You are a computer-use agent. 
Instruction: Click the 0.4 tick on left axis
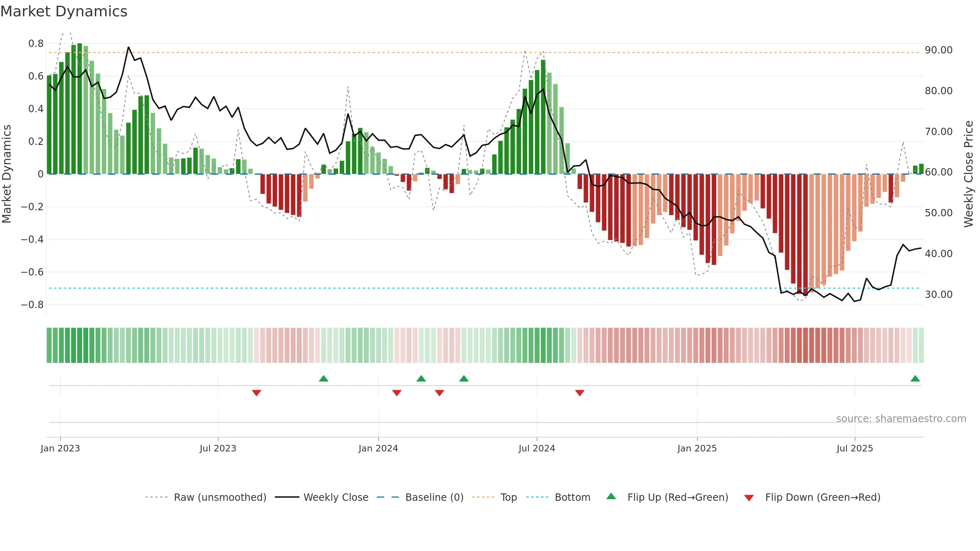coord(36,109)
